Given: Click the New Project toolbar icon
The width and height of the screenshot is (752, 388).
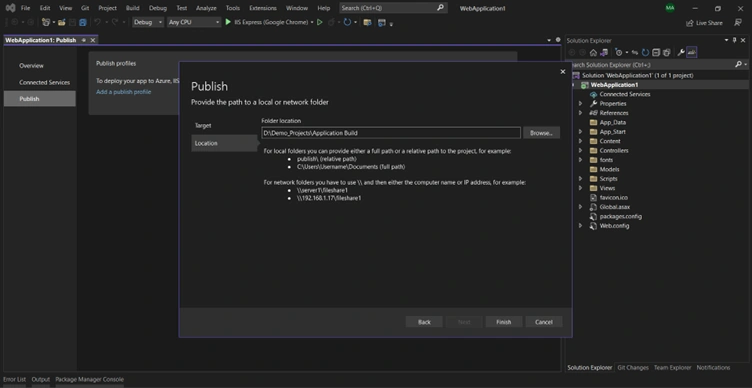Looking at the screenshot, I should coord(46,22).
